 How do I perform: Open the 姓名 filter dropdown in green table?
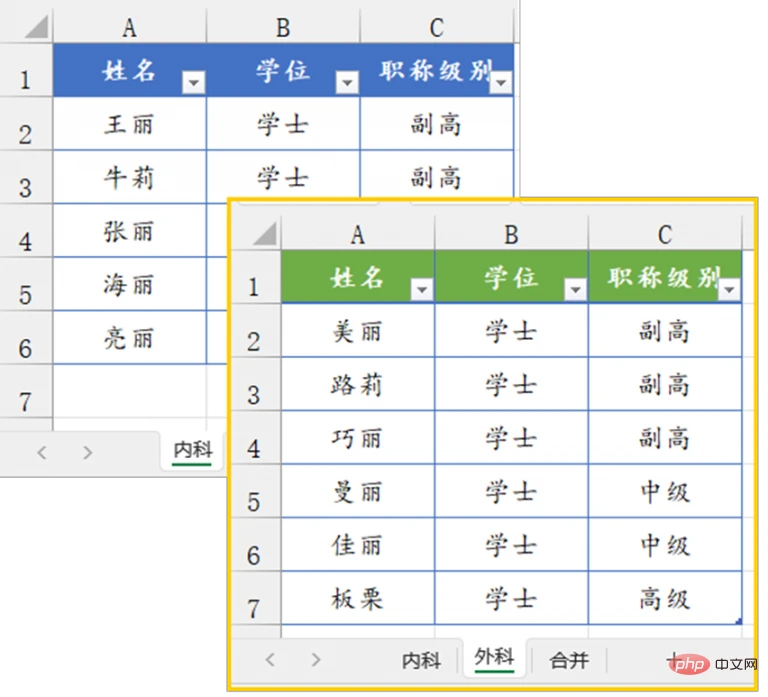coord(422,289)
